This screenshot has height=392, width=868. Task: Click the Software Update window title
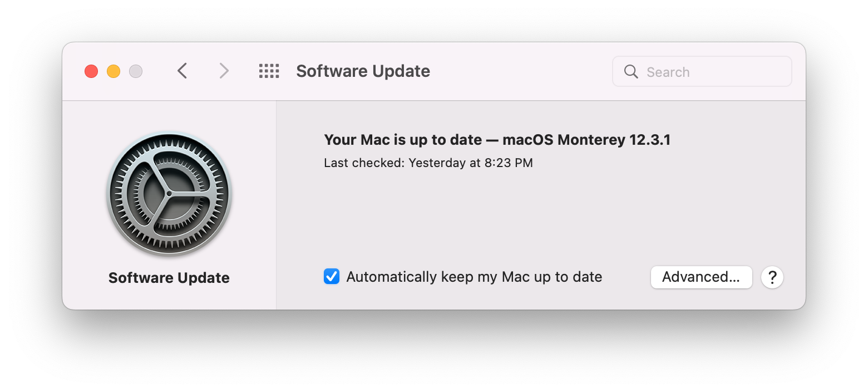pos(363,71)
